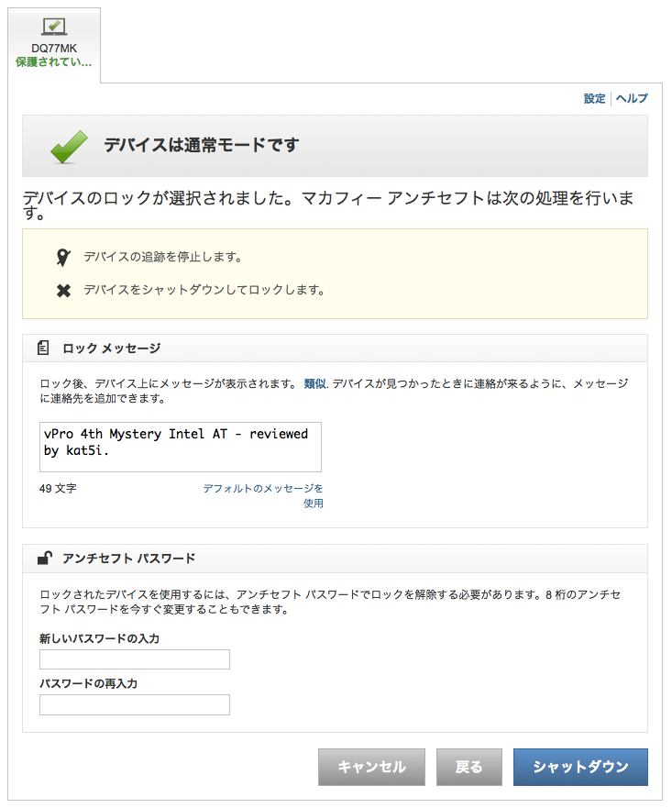This screenshot has height=808, width=672.
Task: Click the ロック メッセージ section header
Action: coord(111,349)
